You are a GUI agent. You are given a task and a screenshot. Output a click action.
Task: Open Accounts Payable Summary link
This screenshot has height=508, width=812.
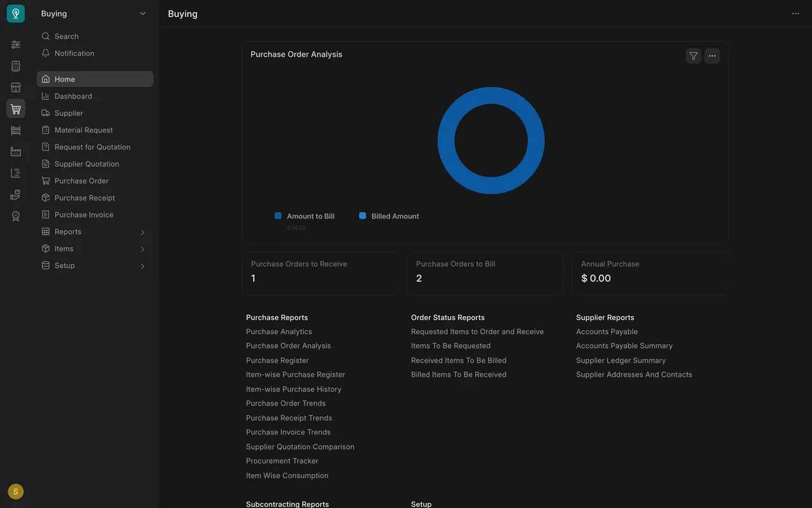pos(624,346)
